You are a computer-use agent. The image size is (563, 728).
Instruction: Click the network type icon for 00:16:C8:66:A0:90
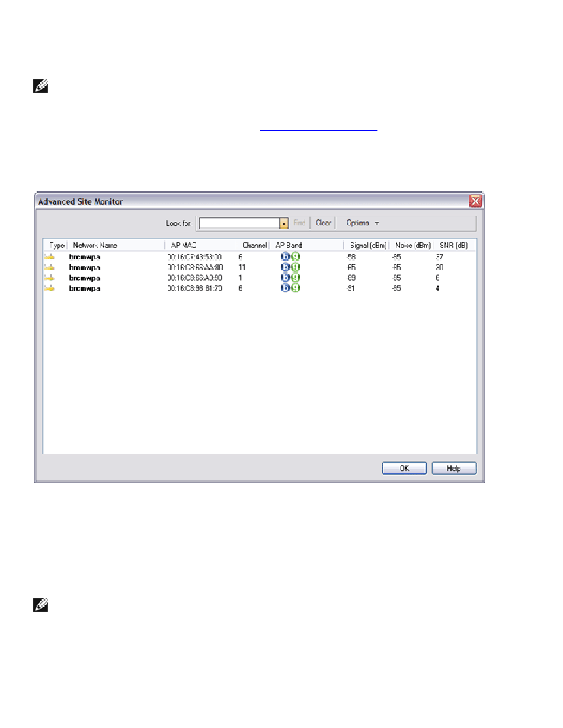pyautogui.click(x=50, y=278)
